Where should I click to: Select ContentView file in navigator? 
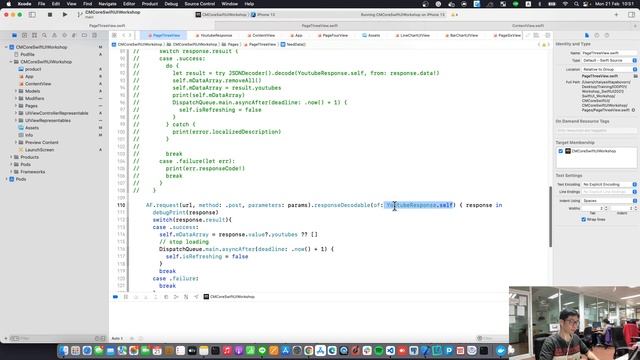[38, 84]
